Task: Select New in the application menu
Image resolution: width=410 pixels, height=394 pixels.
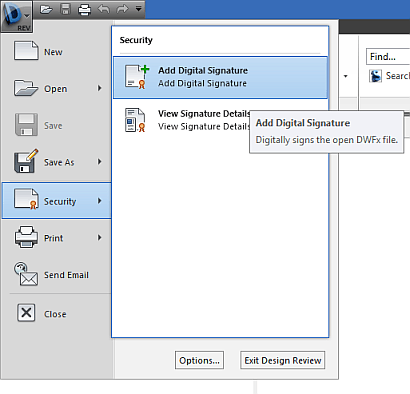Action: coord(57,52)
